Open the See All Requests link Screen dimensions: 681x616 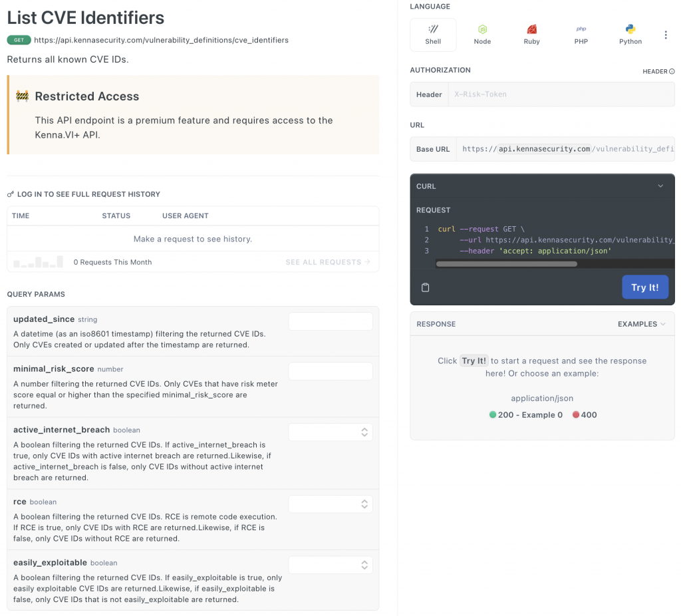(x=328, y=262)
